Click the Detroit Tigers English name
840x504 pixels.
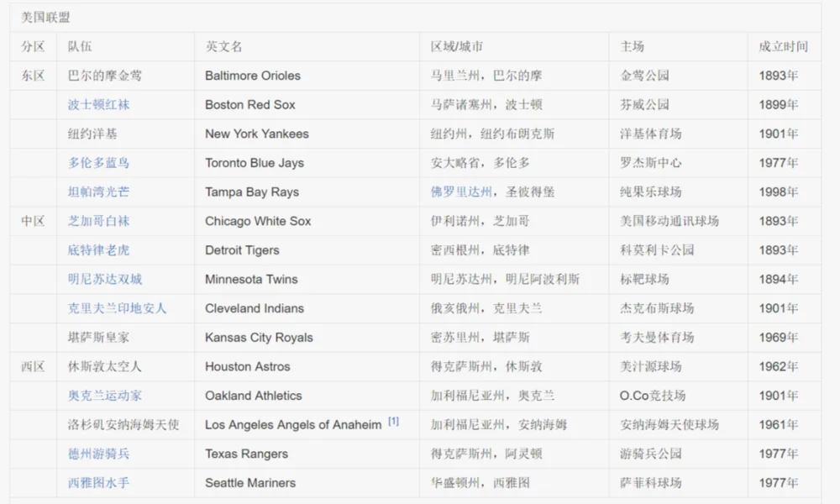pos(242,250)
